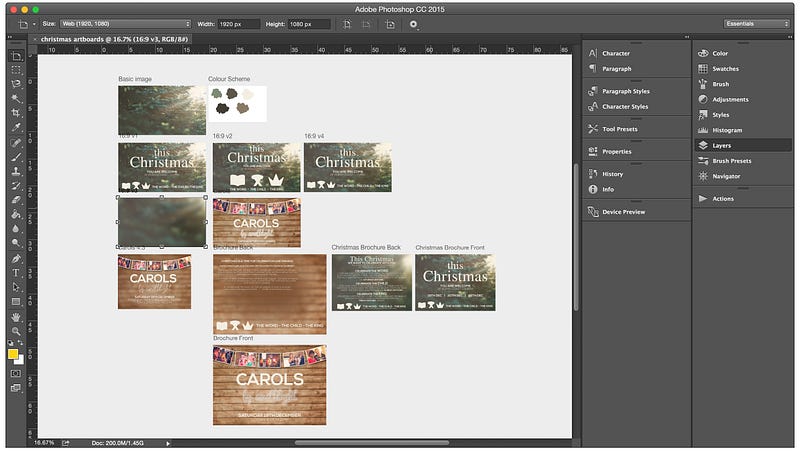Set artboard to landscape orientation
Image resolution: width=800 pixels, height=453 pixels.
pyautogui.click(x=367, y=23)
